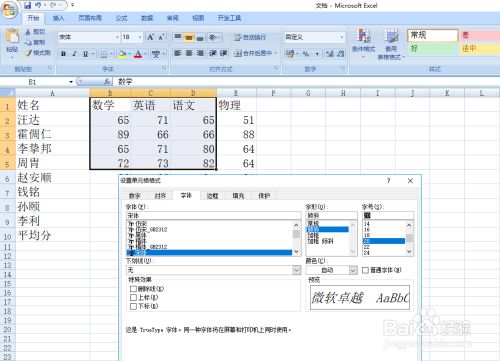Increase decimal places
This screenshot has width=500, height=361.
pyautogui.click(x=330, y=54)
